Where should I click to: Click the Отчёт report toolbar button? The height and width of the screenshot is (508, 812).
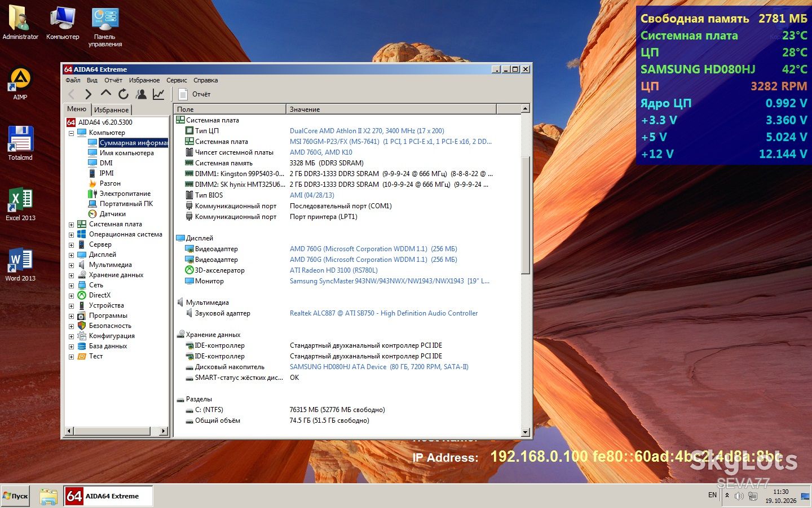pos(195,94)
